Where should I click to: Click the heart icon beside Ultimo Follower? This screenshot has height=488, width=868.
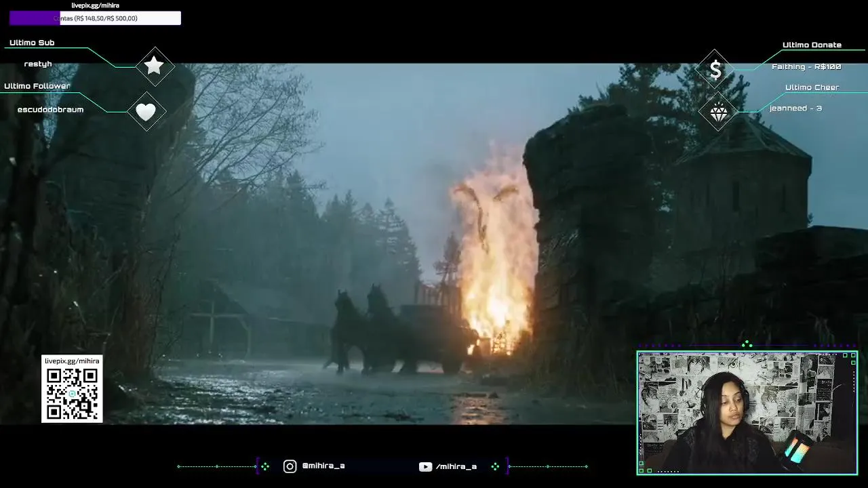click(x=146, y=112)
